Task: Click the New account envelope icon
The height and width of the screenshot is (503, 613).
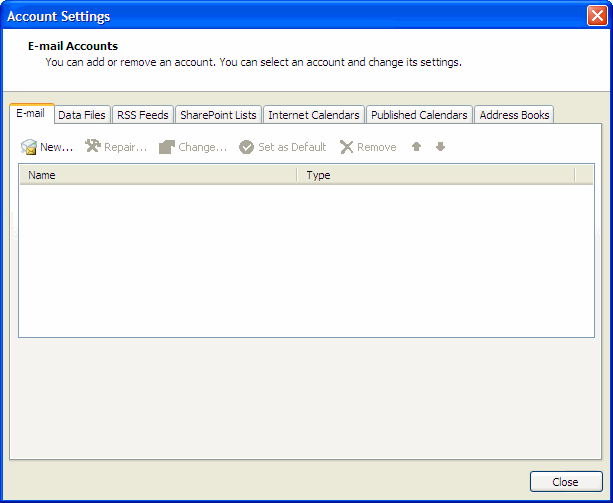Action: click(29, 147)
